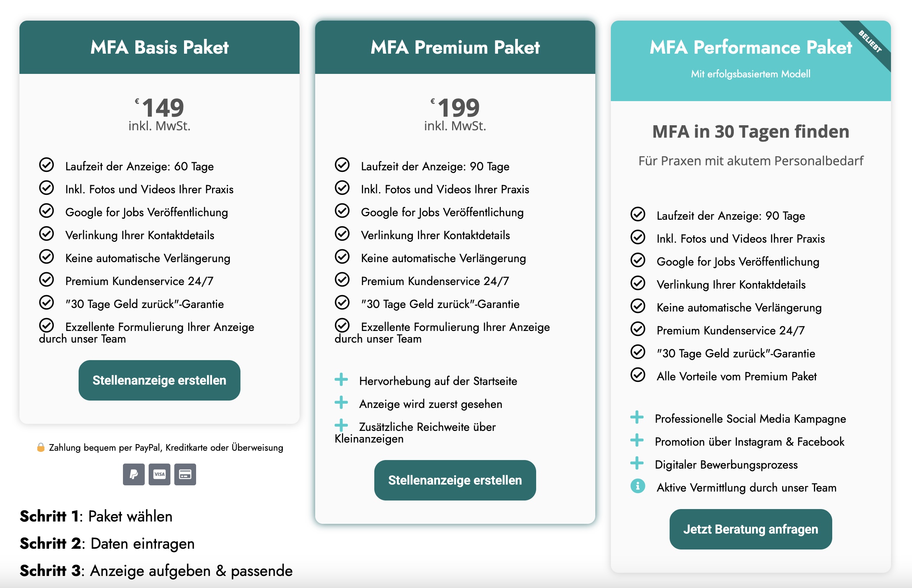The image size is (912, 588).
Task: Click the checkmark beside Laufzeit der Anzeige: 60 Tage
Action: coord(46,165)
